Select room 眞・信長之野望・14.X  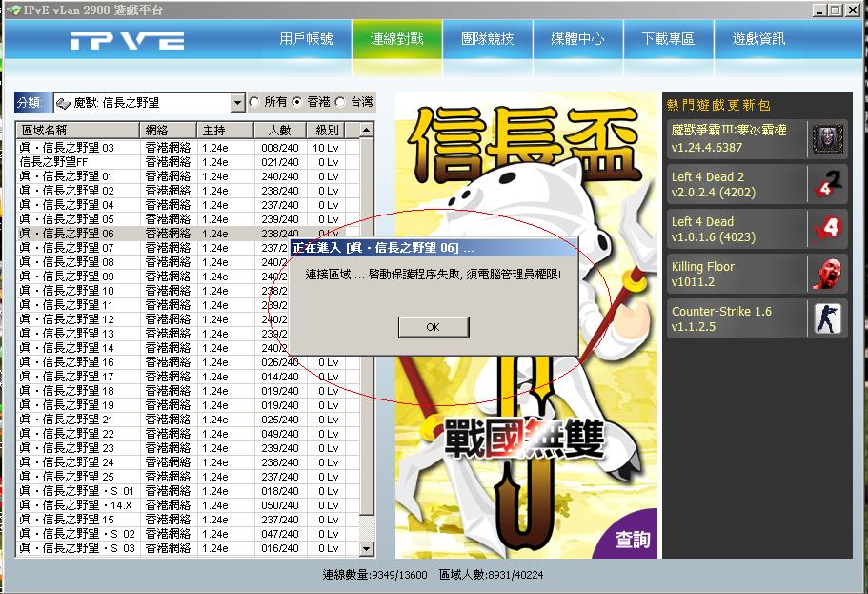click(x=189, y=506)
